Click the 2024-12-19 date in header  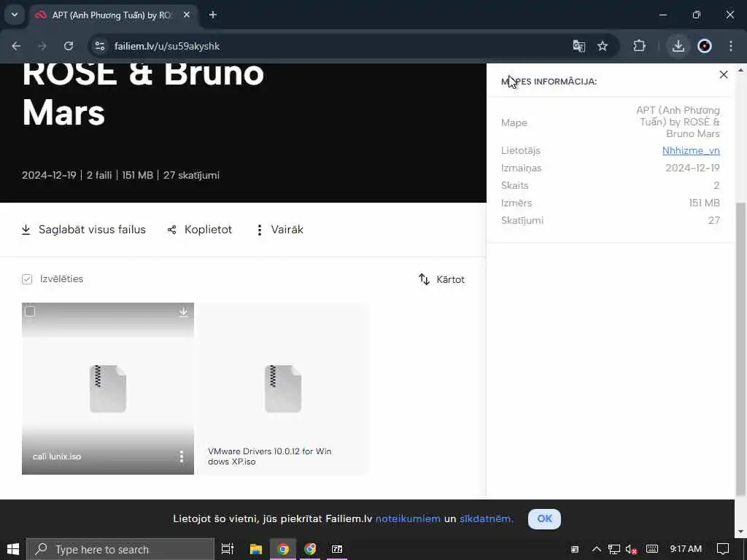click(x=49, y=175)
